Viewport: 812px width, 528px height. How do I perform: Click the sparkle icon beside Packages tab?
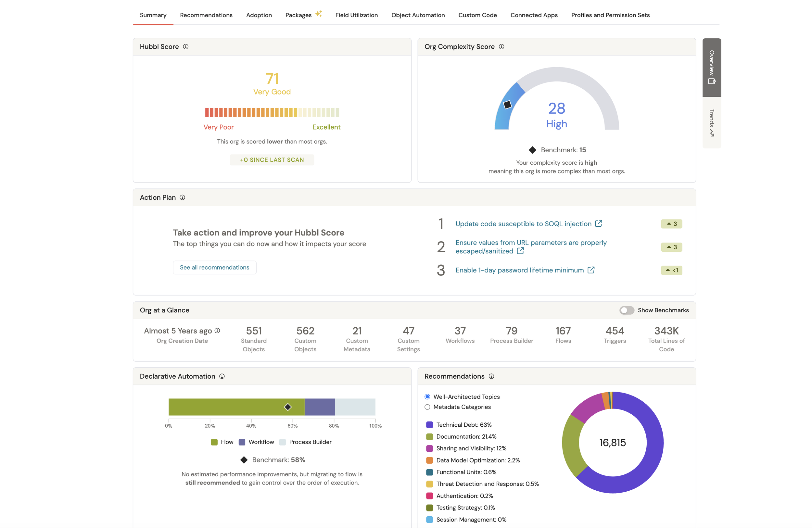point(318,14)
